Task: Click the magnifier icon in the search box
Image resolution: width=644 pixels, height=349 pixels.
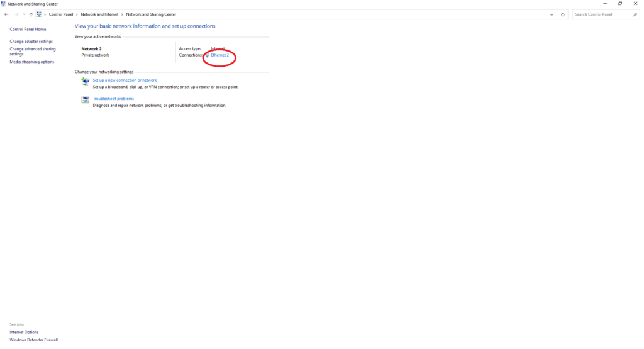Action: coord(635,14)
